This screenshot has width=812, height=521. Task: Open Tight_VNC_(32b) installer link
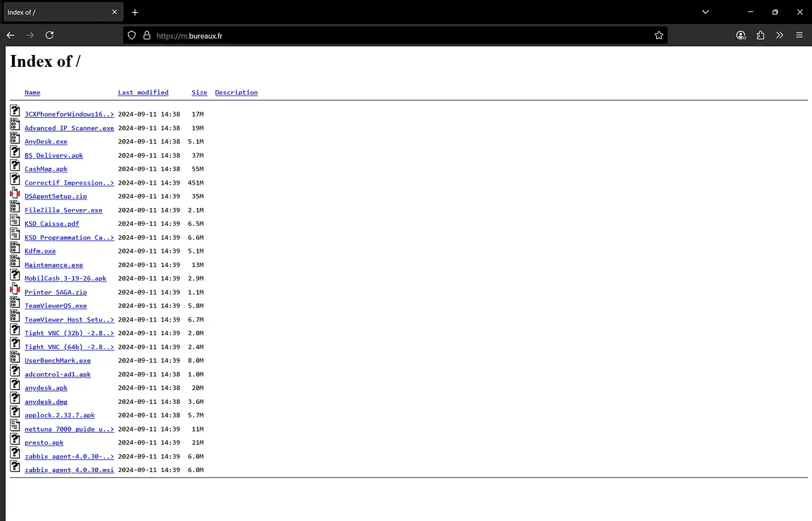[x=69, y=333]
